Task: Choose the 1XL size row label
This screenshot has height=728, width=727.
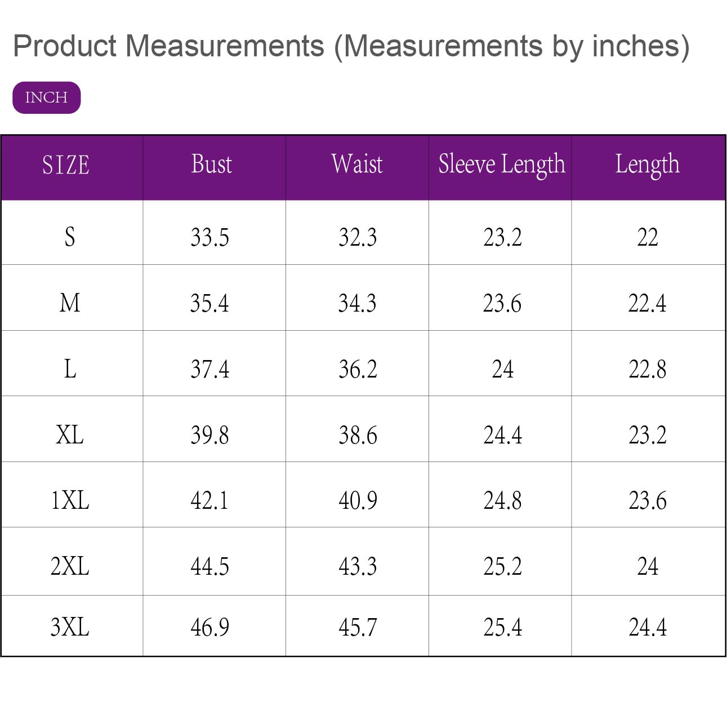Action: click(x=70, y=500)
